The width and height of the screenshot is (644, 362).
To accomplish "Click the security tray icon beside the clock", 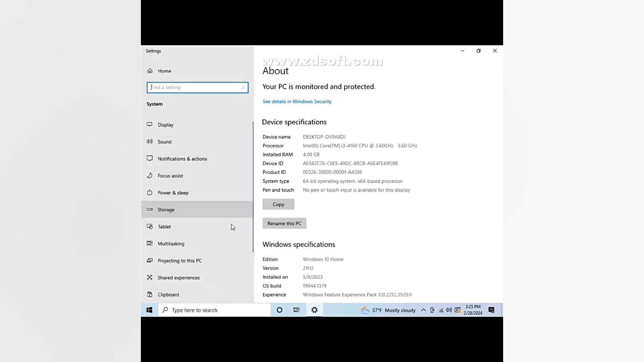I will pos(458,310).
